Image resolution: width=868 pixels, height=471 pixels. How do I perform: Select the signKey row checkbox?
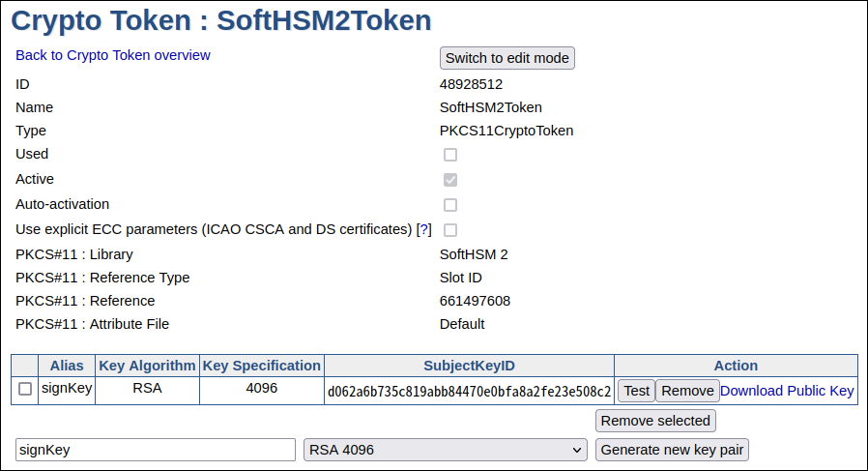(25, 390)
